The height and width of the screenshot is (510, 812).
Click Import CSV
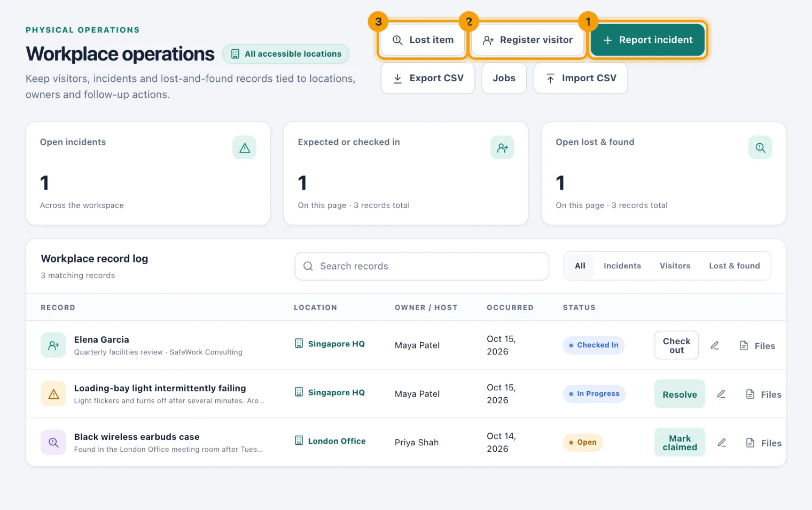pos(581,78)
